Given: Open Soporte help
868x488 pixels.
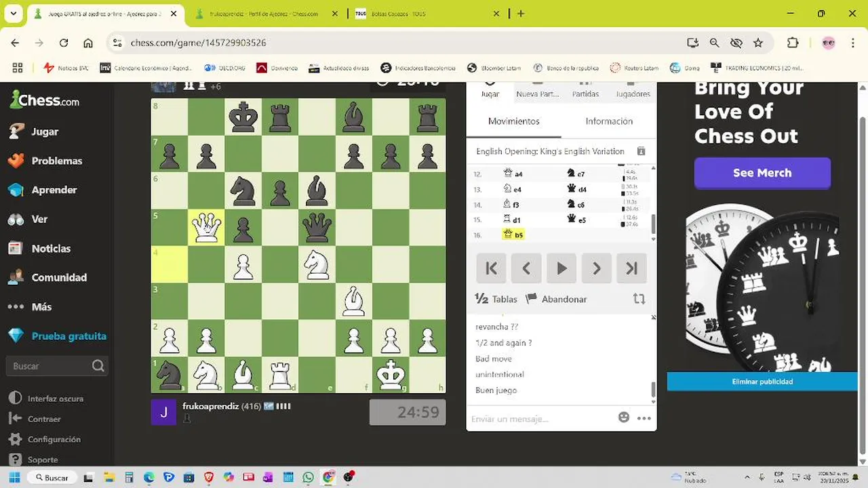Looking at the screenshot, I should tap(42, 460).
